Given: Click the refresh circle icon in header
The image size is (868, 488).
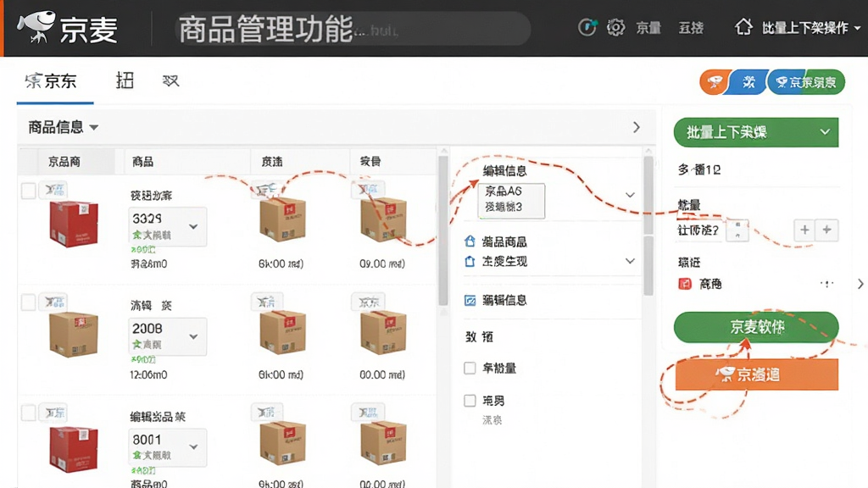Looking at the screenshot, I should (x=587, y=26).
